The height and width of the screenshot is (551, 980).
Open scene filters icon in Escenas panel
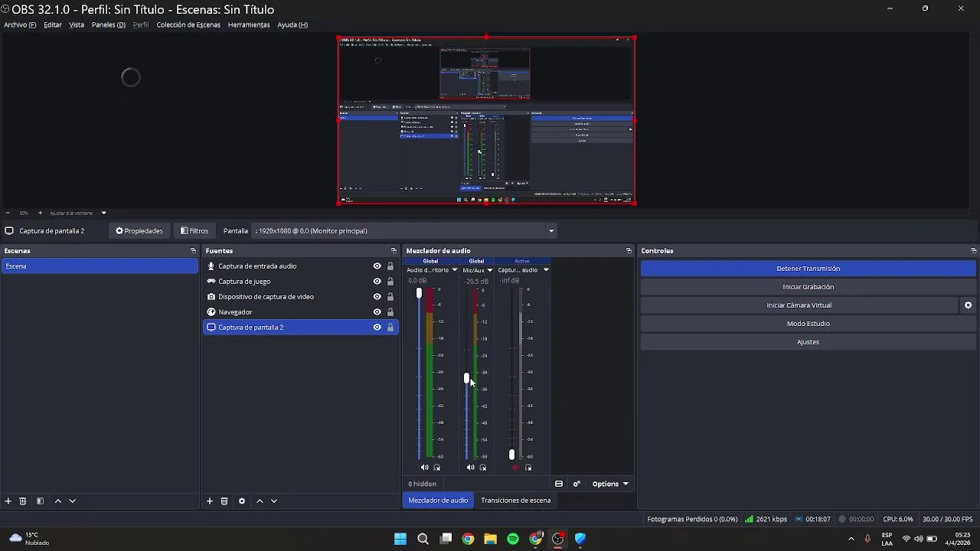pos(40,501)
